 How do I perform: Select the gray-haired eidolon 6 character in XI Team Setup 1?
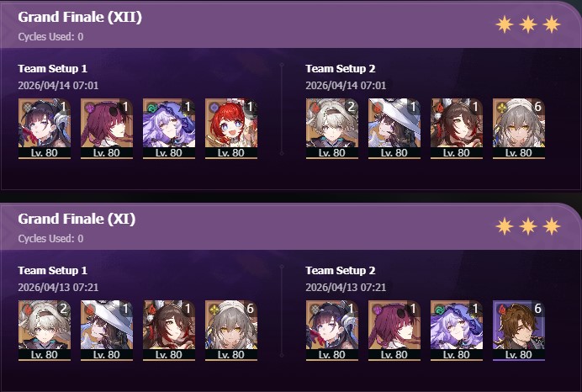click(x=231, y=331)
